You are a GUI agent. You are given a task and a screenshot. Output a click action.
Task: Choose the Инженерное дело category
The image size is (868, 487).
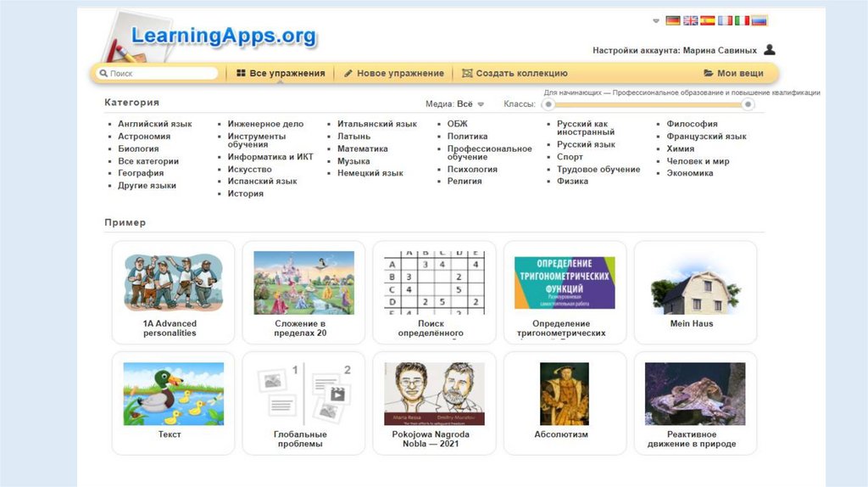[x=265, y=124]
